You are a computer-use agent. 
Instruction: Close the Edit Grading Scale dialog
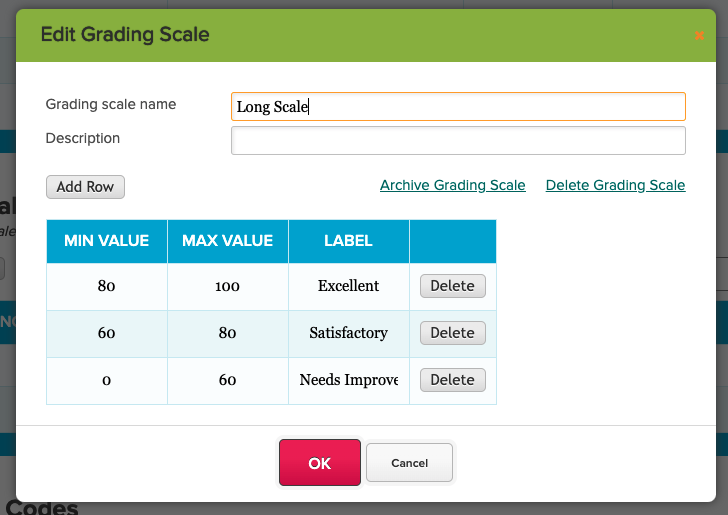point(699,35)
